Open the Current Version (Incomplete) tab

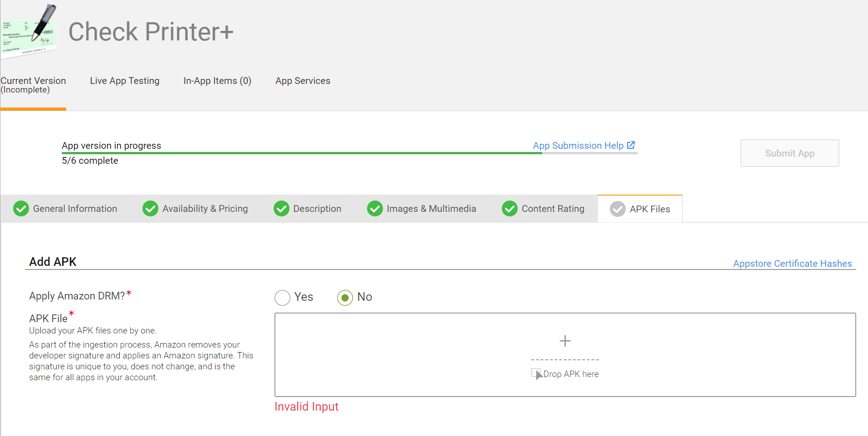pos(33,85)
